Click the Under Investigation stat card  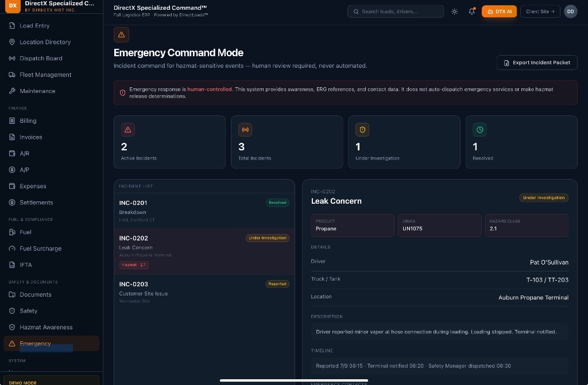(x=404, y=142)
